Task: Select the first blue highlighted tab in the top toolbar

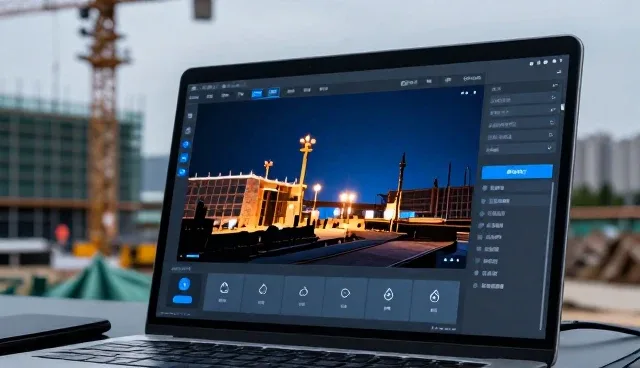Action: (257, 93)
